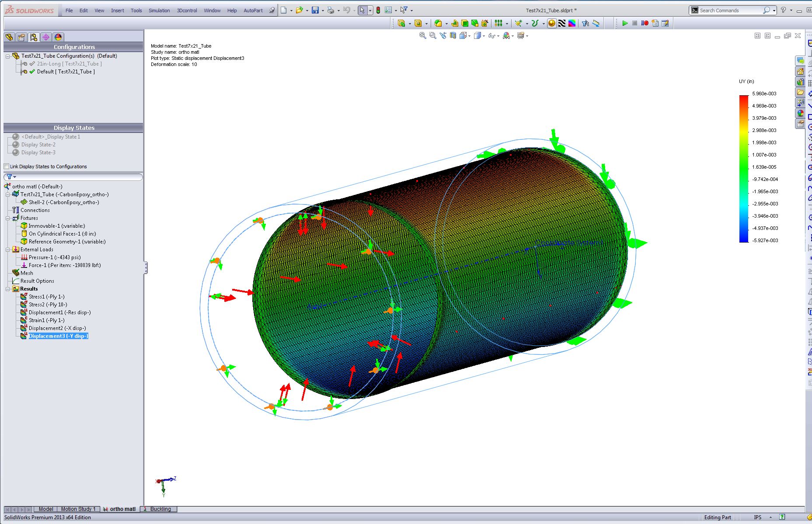Screen dimensions: 812x524
Task: Click the Rebuild traffic light icon
Action: tap(378, 10)
